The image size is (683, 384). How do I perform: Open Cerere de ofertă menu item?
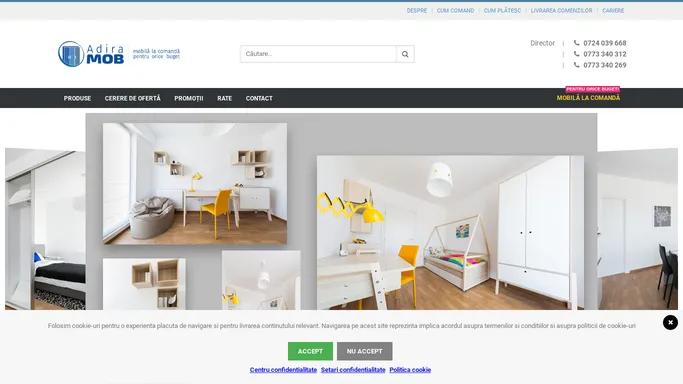point(132,98)
